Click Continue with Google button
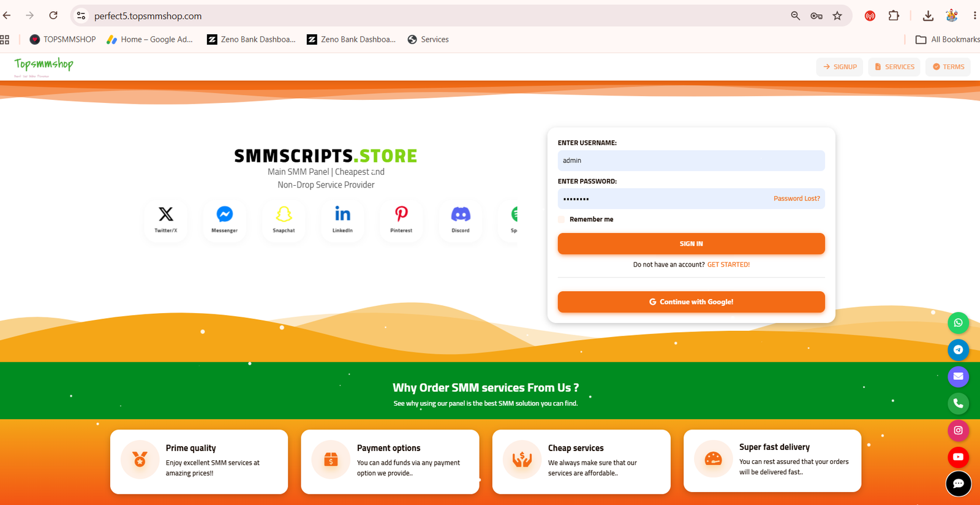Screen dimensions: 980x505 (x=691, y=302)
